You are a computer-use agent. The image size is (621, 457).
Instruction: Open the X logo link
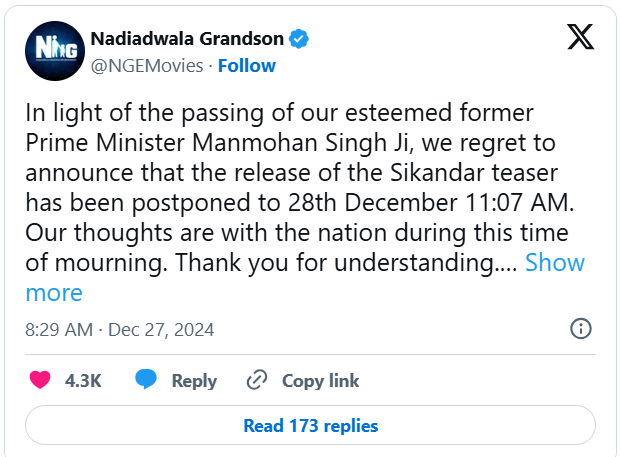[580, 36]
